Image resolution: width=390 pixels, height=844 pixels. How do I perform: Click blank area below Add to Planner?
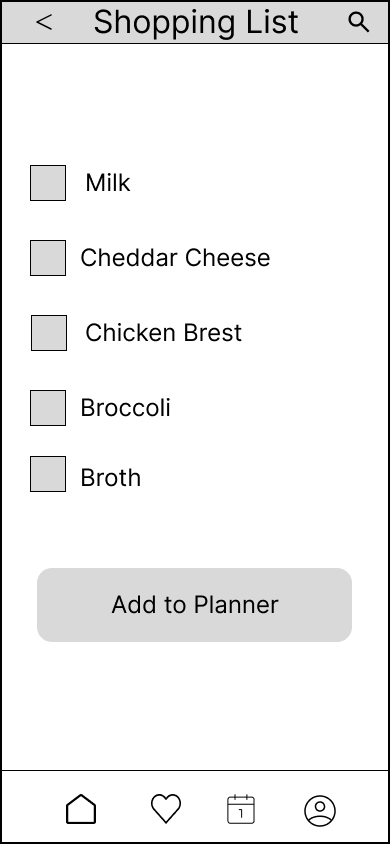coord(194,705)
